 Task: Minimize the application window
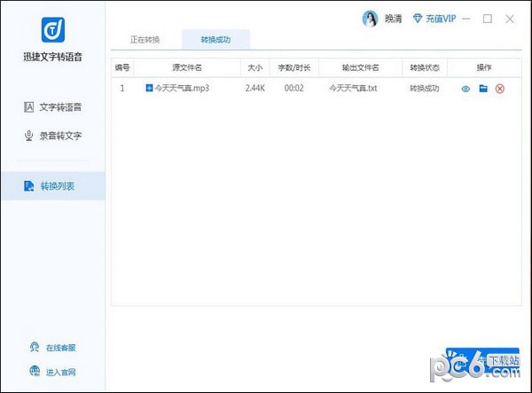tap(466, 19)
